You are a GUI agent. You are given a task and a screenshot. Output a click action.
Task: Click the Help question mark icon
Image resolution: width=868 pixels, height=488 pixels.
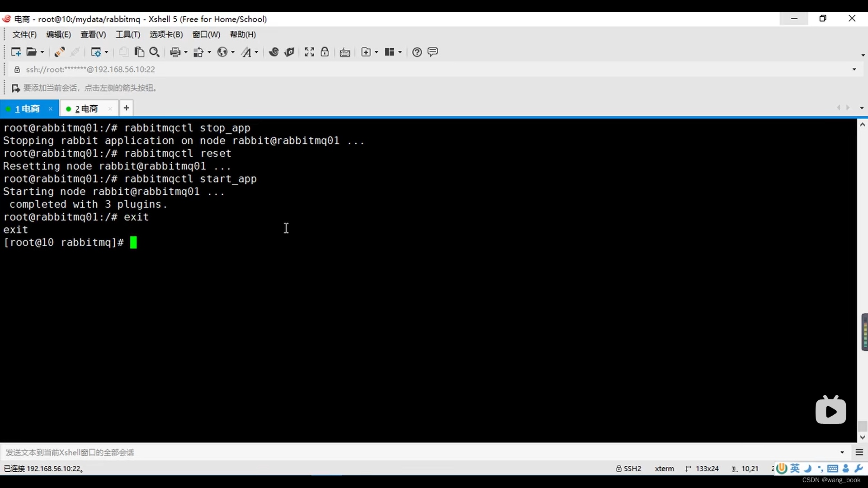[x=417, y=52]
